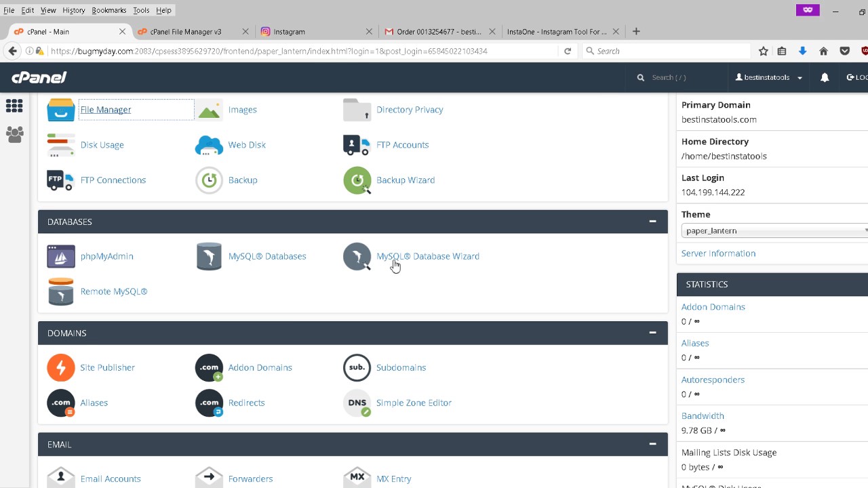Reload the current page
Viewport: 868px width, 488px height.
[568, 51]
